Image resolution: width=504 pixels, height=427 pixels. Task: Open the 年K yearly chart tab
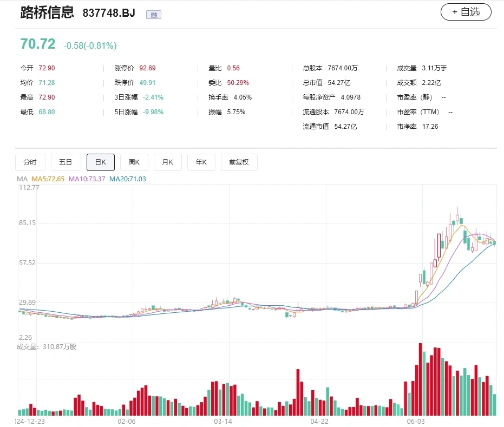tap(201, 162)
